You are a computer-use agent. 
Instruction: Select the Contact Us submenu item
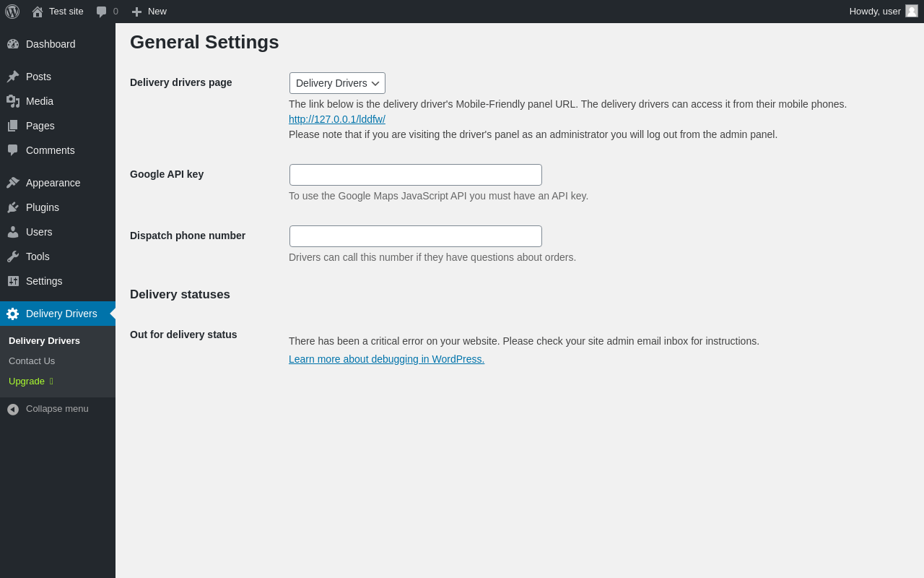[32, 361]
